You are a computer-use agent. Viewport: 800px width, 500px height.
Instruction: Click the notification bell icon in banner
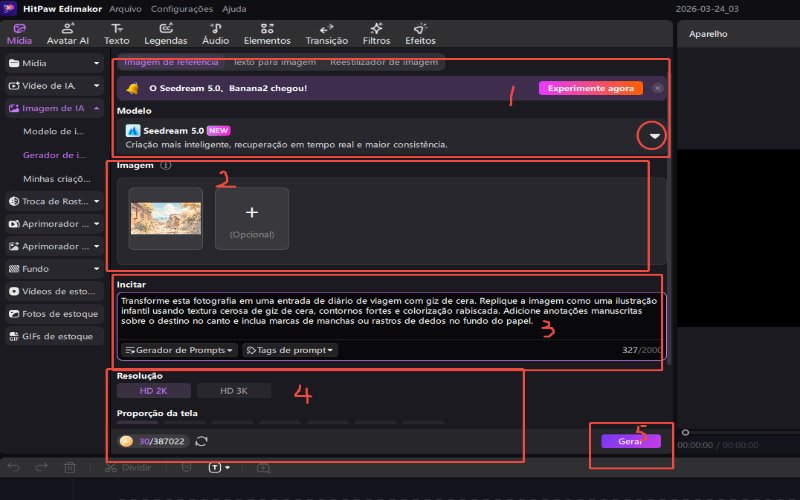pyautogui.click(x=133, y=88)
